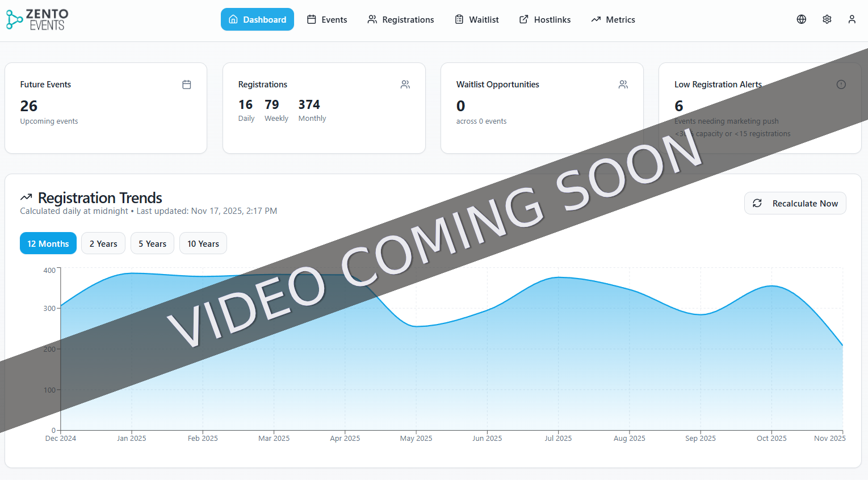Click the people icon in Registrations card

pos(405,85)
